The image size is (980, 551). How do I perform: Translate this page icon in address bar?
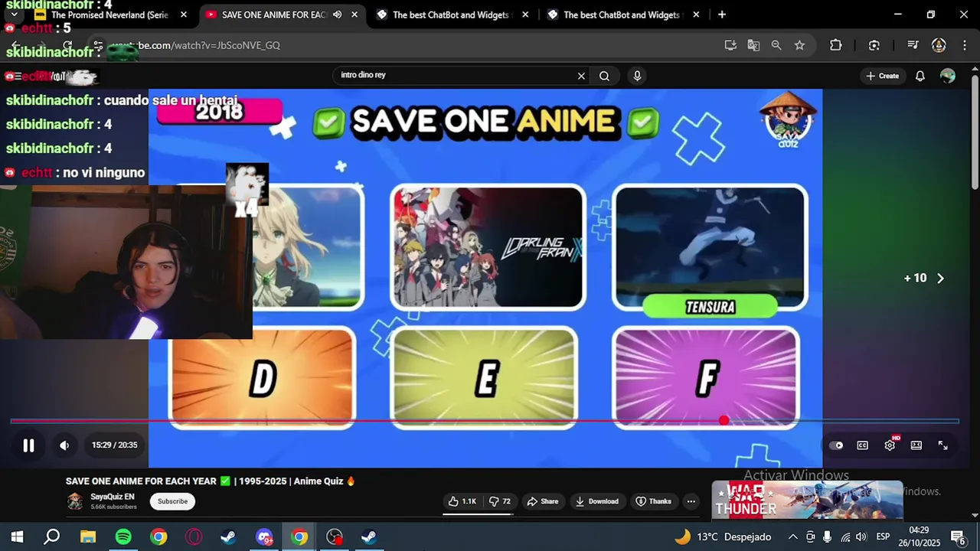point(753,45)
